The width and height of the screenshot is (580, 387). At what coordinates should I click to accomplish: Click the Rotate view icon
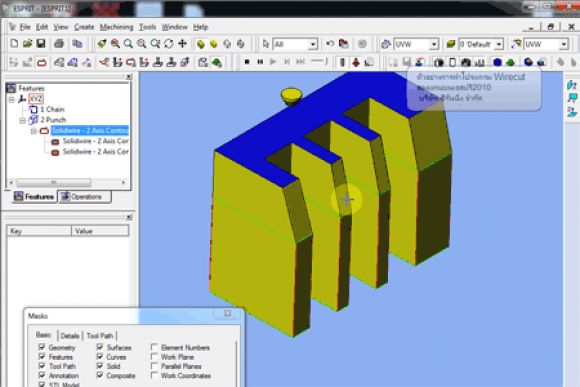point(169,44)
